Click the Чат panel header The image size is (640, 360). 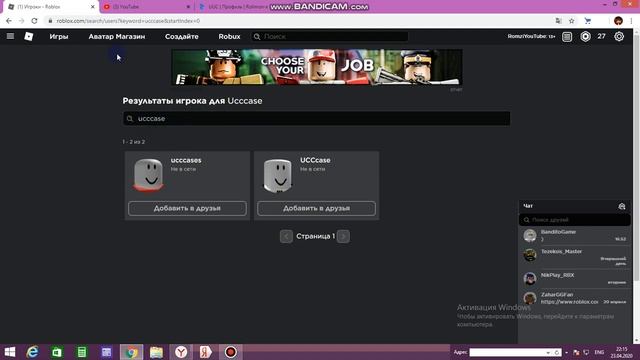coord(575,206)
